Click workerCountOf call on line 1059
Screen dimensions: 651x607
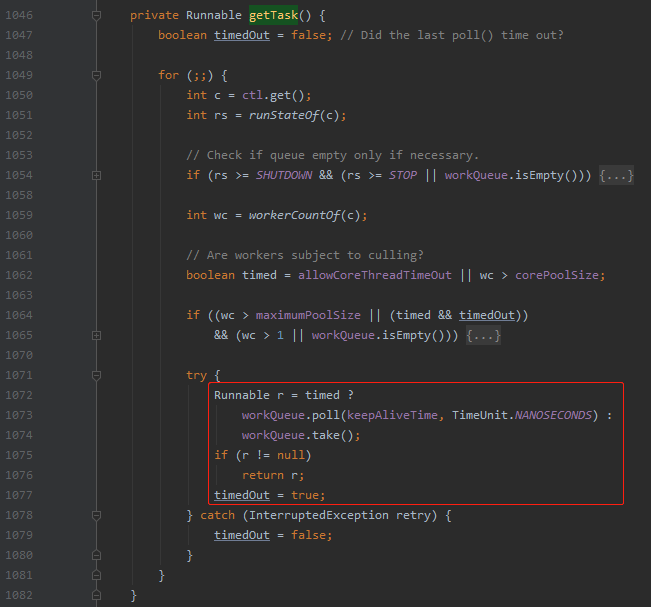(x=294, y=215)
